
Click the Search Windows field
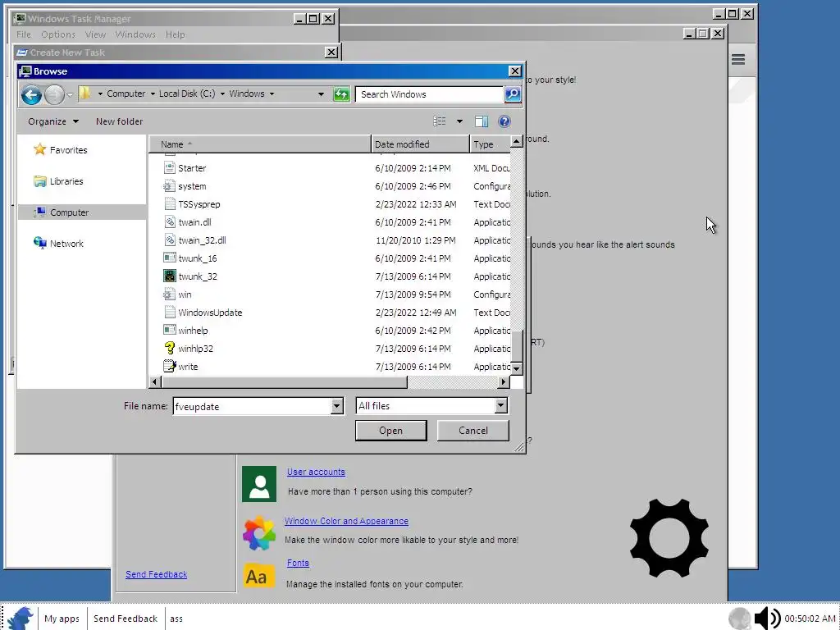click(430, 94)
